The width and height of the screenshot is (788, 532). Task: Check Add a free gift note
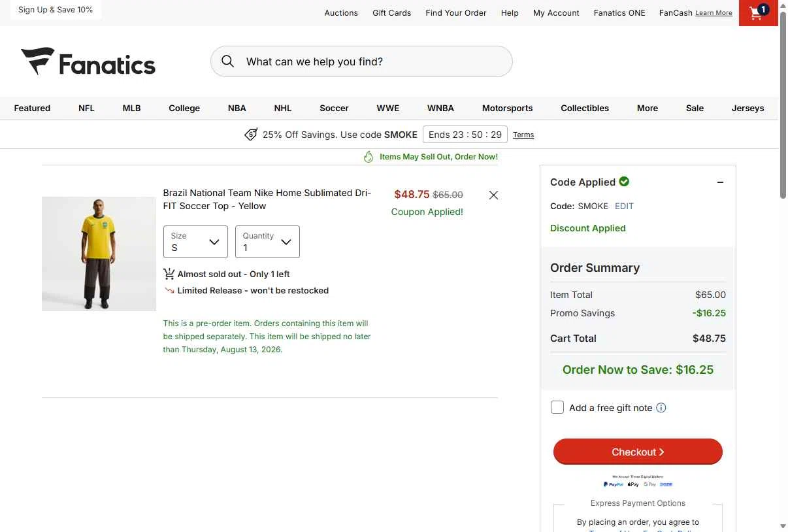[557, 408]
